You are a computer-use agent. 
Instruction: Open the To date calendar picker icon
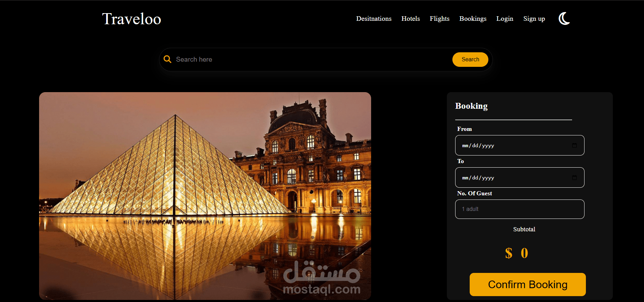(x=574, y=178)
